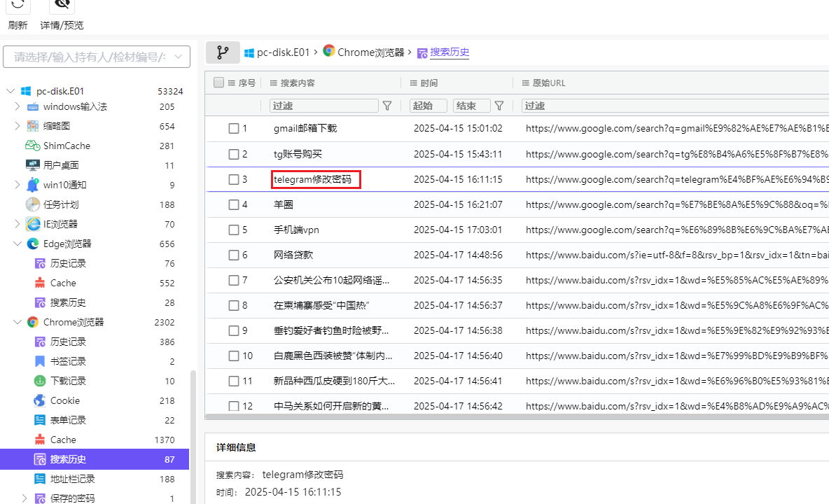This screenshot has width=829, height=504.
Task: Click the 地址栏记录 icon
Action: point(40,479)
